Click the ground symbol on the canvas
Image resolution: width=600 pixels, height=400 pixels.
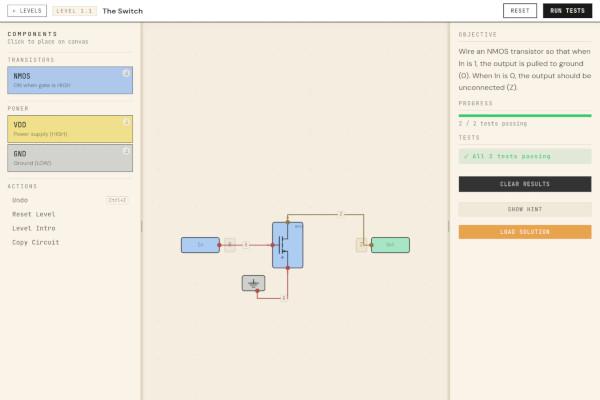point(253,283)
